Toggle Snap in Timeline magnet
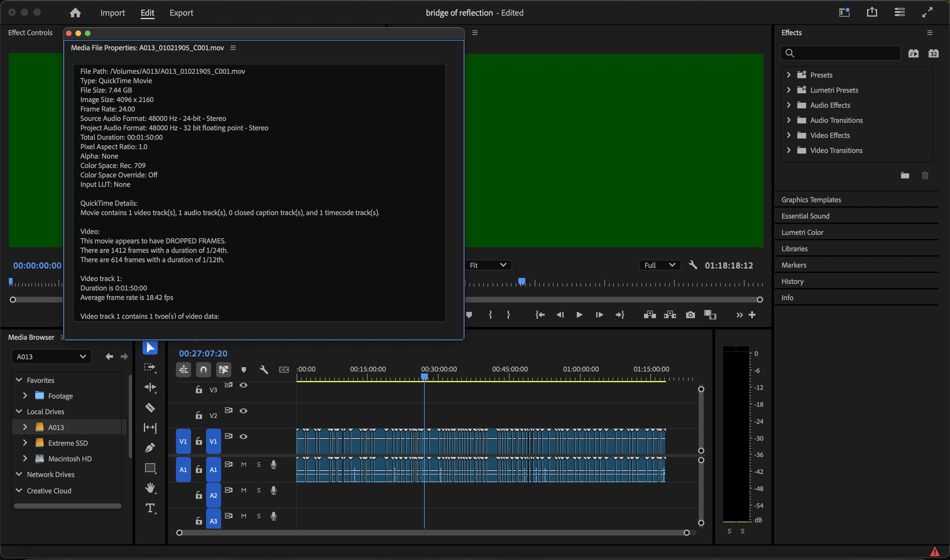 click(204, 369)
